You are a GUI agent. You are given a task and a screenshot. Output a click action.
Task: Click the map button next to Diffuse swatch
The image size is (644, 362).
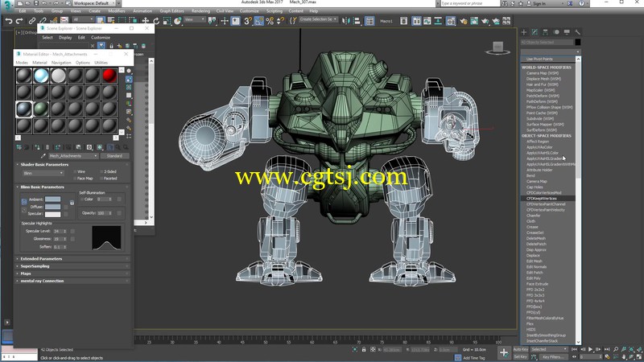pos(66,207)
